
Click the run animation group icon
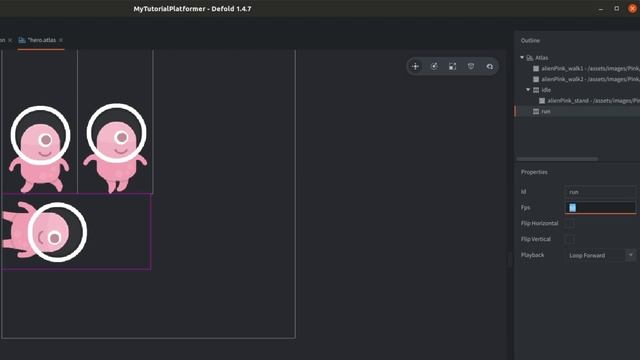click(536, 111)
